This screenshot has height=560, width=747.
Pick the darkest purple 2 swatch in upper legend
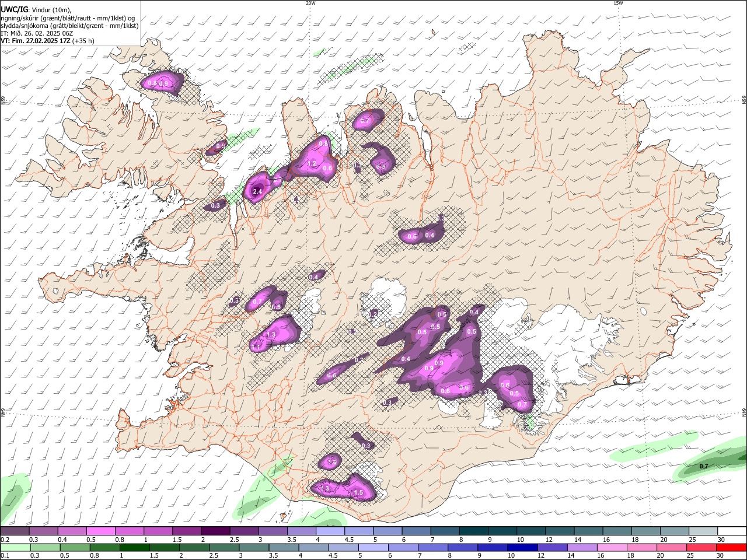click(x=215, y=531)
